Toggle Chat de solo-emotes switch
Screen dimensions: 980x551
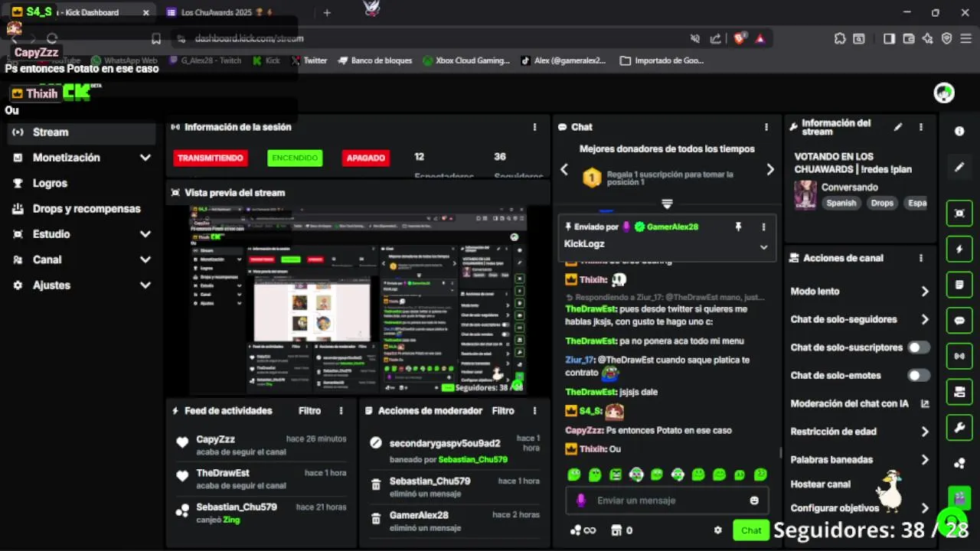pyautogui.click(x=919, y=375)
